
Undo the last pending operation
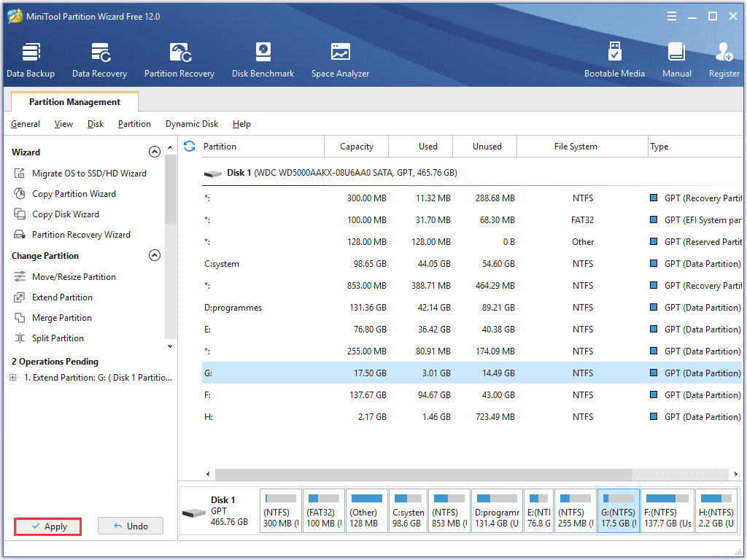(x=131, y=526)
